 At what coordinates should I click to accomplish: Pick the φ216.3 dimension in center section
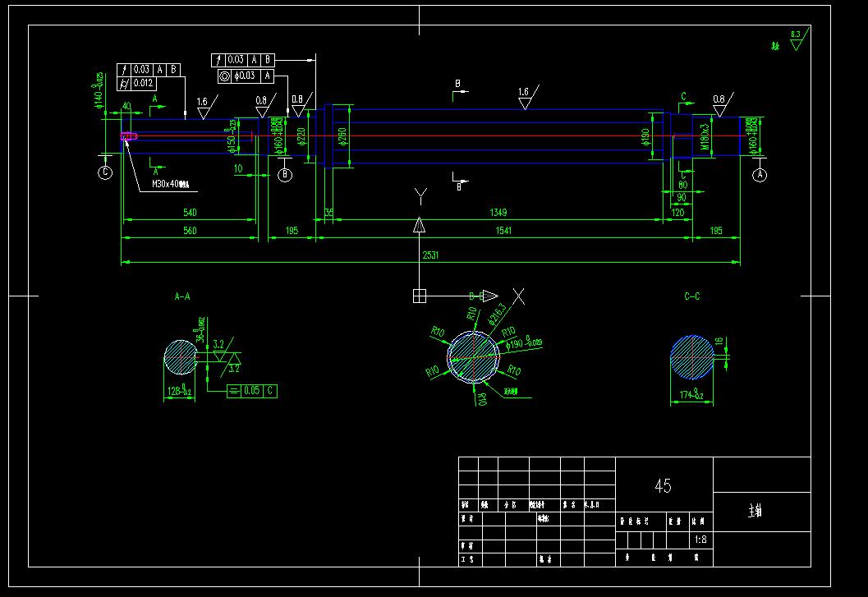[497, 314]
